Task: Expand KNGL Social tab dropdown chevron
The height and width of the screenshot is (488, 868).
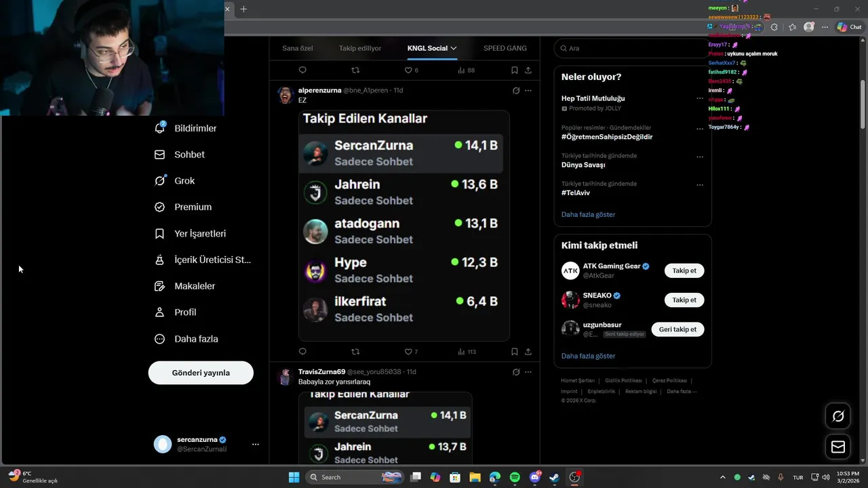Action: (454, 48)
